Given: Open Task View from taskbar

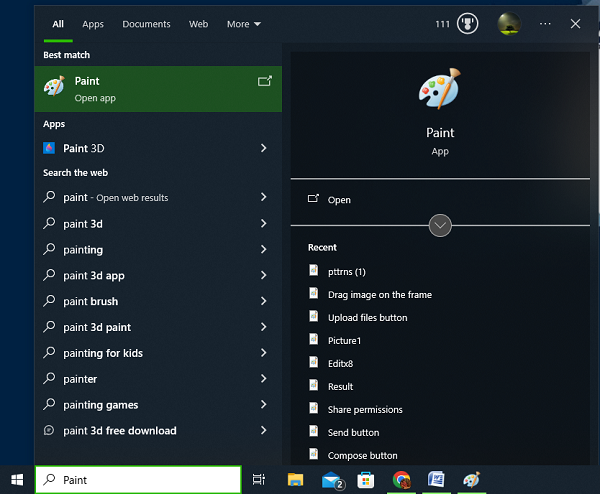Looking at the screenshot, I should click(259, 479).
